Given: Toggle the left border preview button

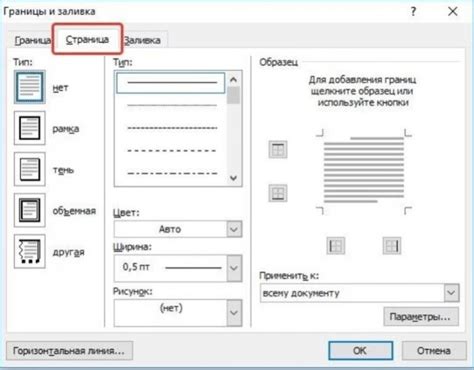Looking at the screenshot, I should tap(335, 246).
